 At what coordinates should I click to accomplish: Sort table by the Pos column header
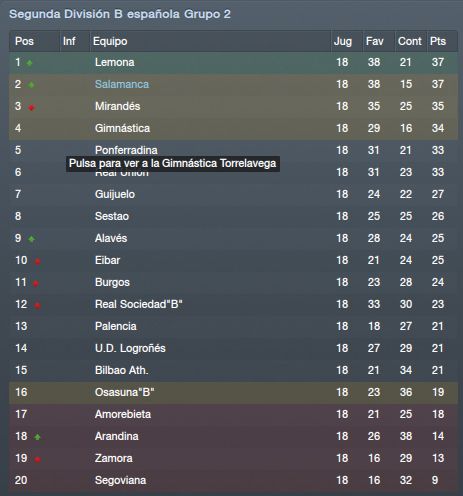24,41
